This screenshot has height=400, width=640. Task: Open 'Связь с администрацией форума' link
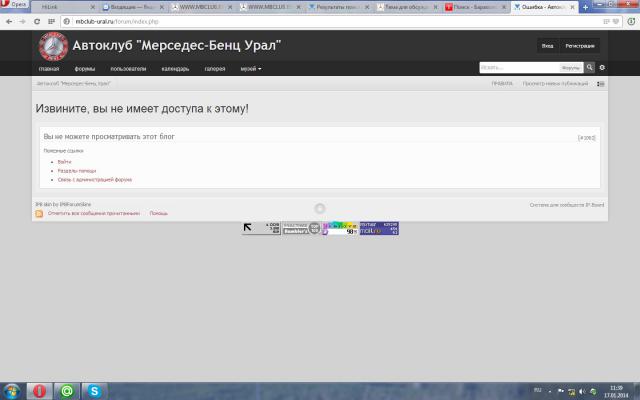[x=94, y=179]
